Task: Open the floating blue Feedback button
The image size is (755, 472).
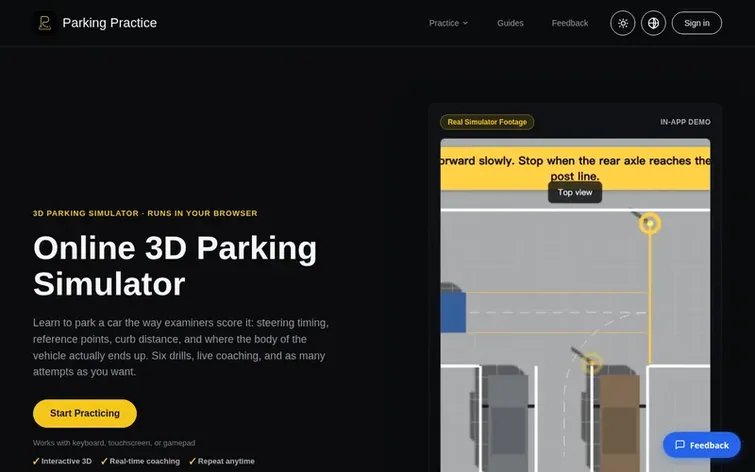Action: point(702,445)
